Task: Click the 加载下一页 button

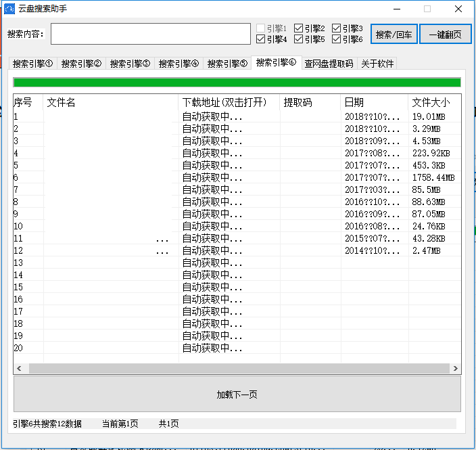Action: tap(237, 394)
